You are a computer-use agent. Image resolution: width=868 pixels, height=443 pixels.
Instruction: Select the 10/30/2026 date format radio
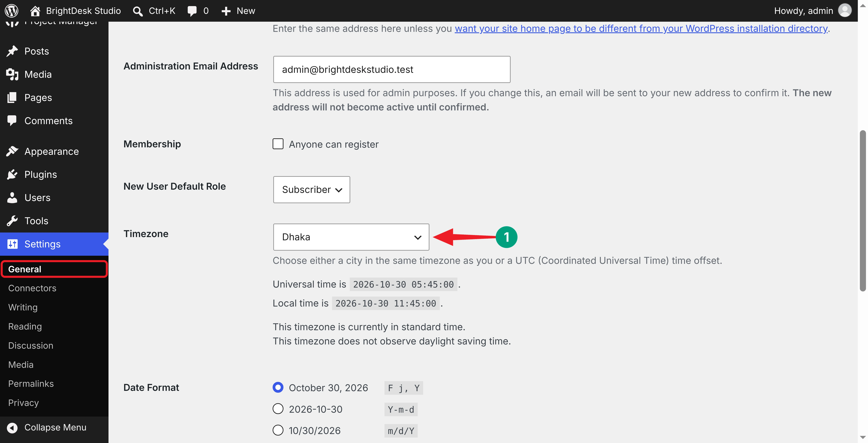point(278,430)
